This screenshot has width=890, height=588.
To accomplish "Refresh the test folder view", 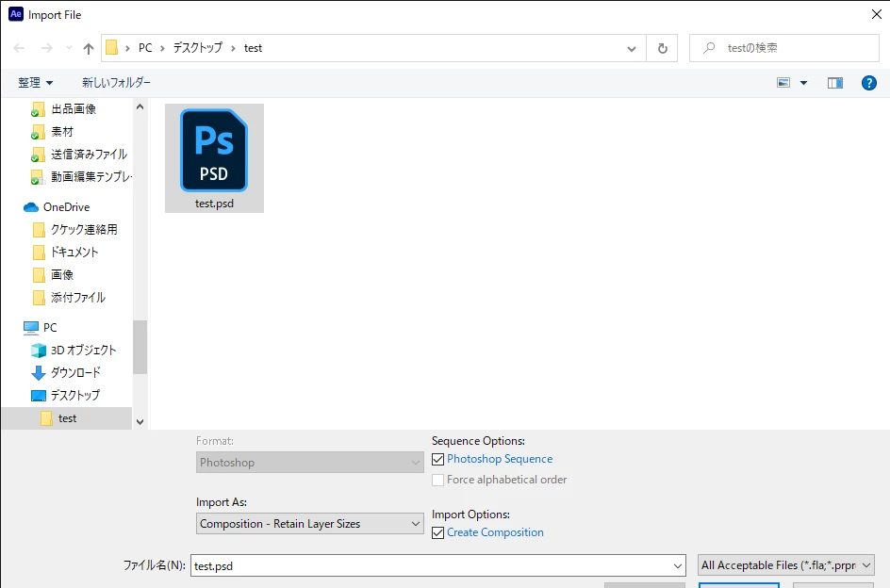I will (x=663, y=48).
